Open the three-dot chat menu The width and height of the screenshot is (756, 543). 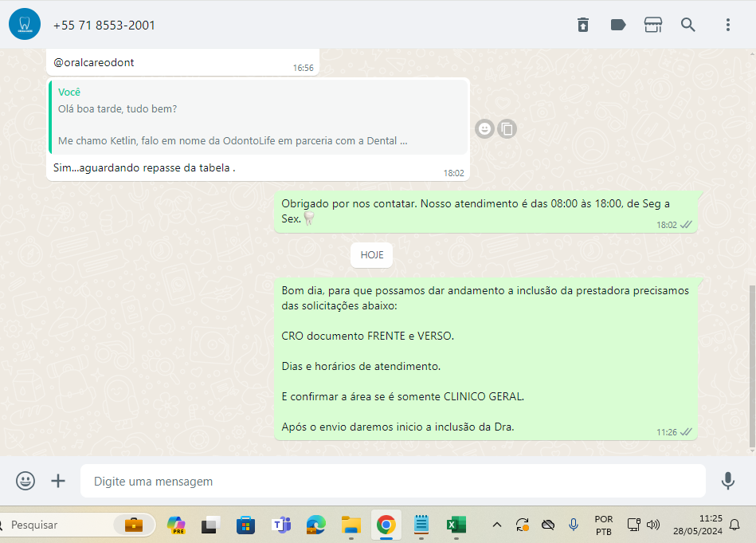pos(728,25)
